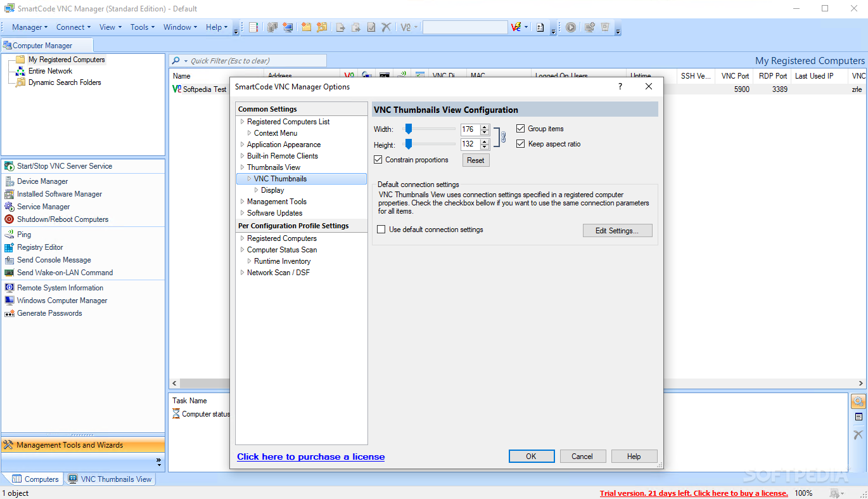868x499 pixels.
Task: Click the Send Wake-on-LAN Command icon
Action: 10,273
